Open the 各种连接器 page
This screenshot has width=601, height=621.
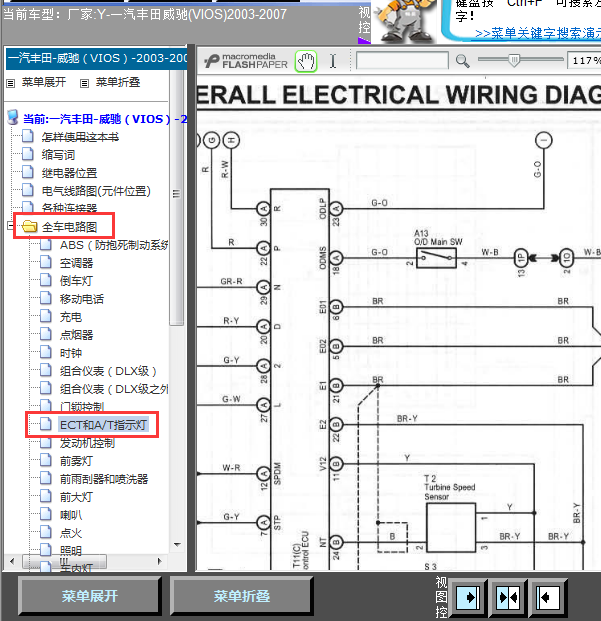pos(69,208)
